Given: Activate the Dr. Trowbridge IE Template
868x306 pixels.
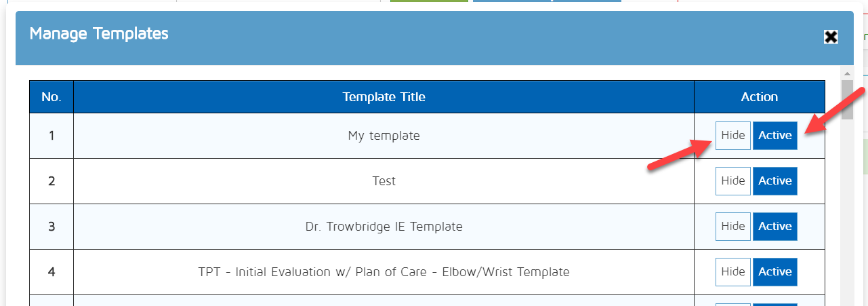Looking at the screenshot, I should [x=774, y=227].
